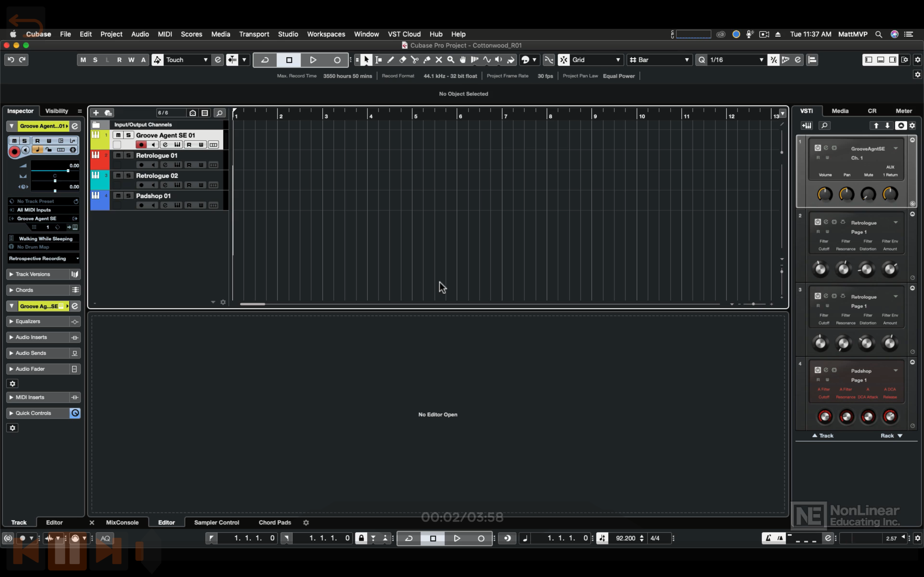924x577 pixels.
Task: Select the Draw pencil tool
Action: tap(390, 60)
